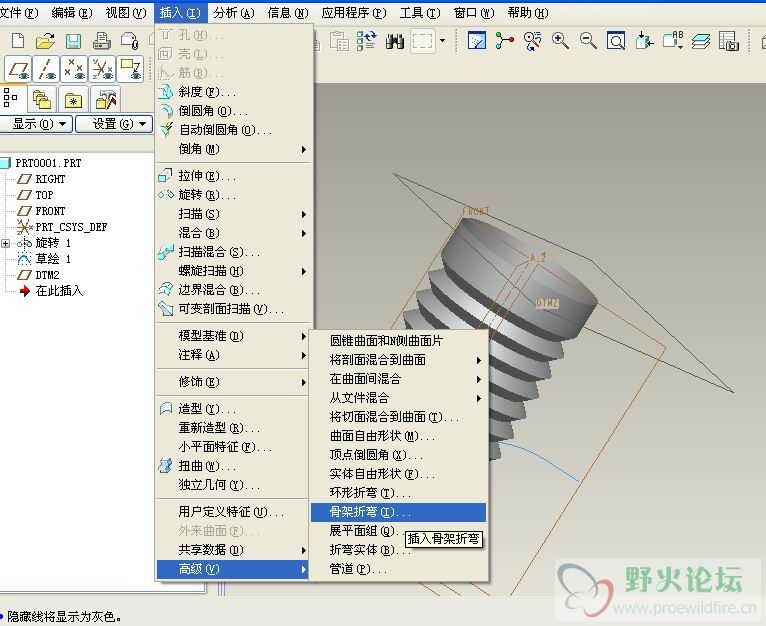Screen dimensions: 766x626
Task: Click the paste icon in toolbar
Action: [339, 41]
